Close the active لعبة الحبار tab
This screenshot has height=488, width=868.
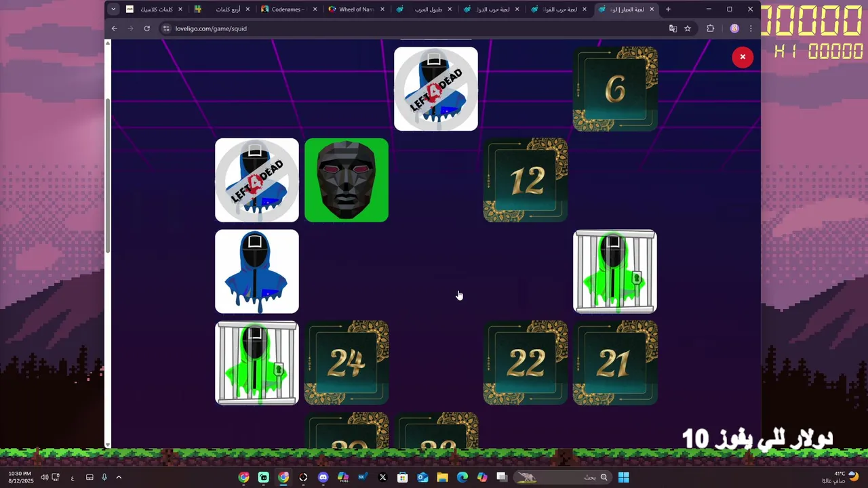click(652, 9)
